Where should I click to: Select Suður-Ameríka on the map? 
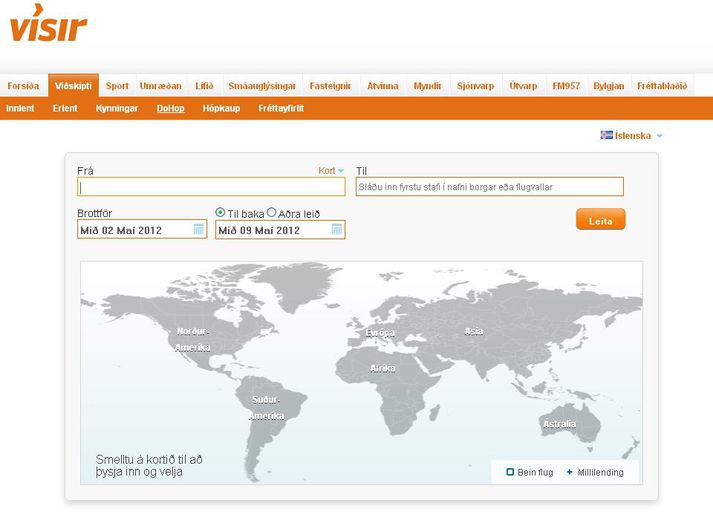[x=266, y=407]
